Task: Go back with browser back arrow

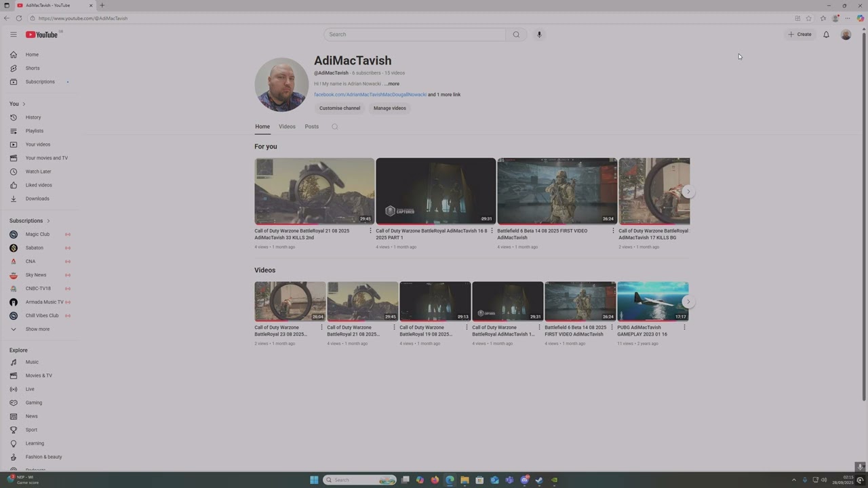Action: (7, 18)
